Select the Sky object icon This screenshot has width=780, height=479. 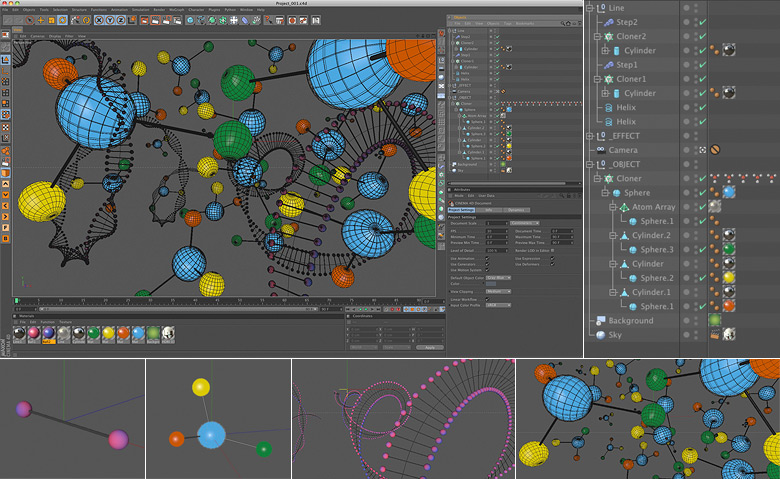coord(599,335)
